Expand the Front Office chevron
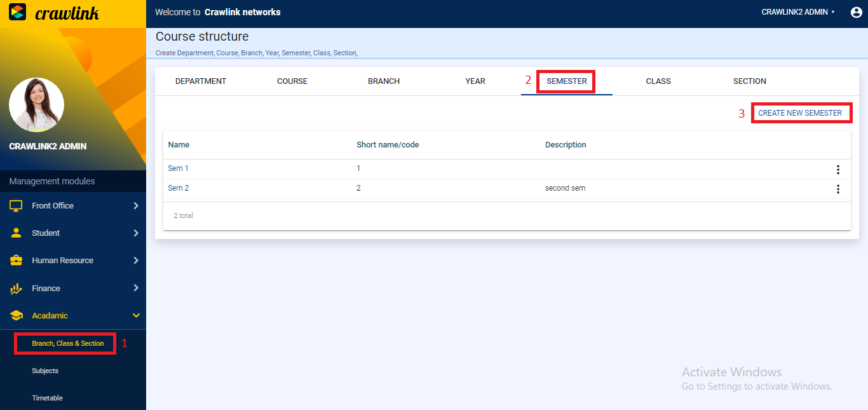The height and width of the screenshot is (410, 868). point(136,206)
